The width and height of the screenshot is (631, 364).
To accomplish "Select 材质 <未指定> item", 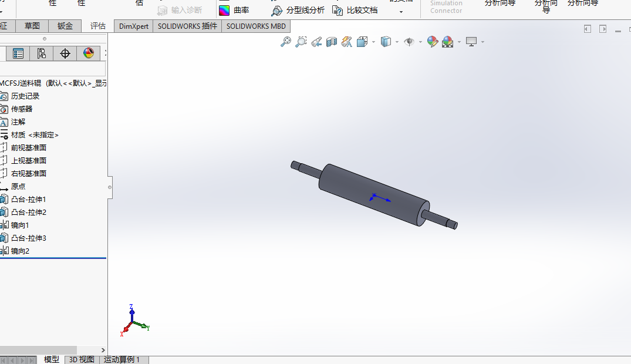I will [x=35, y=135].
